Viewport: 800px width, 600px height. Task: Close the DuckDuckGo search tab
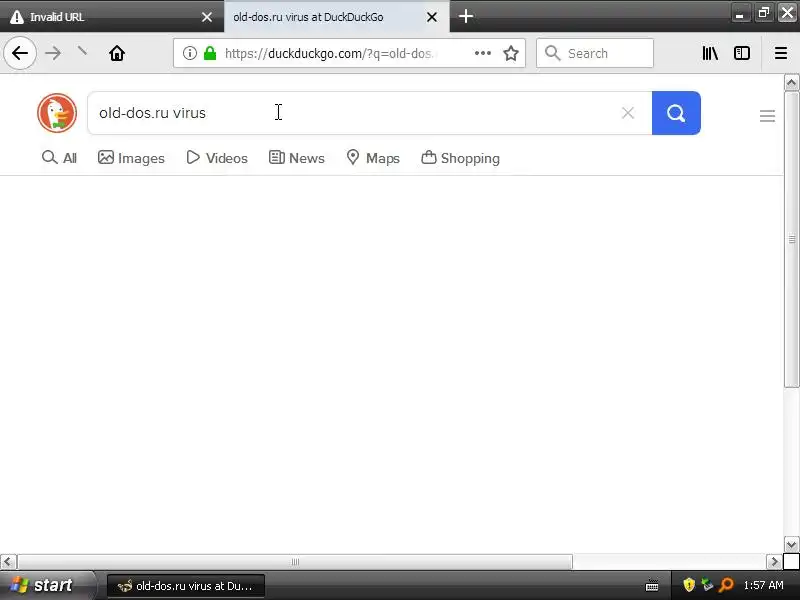tap(432, 17)
